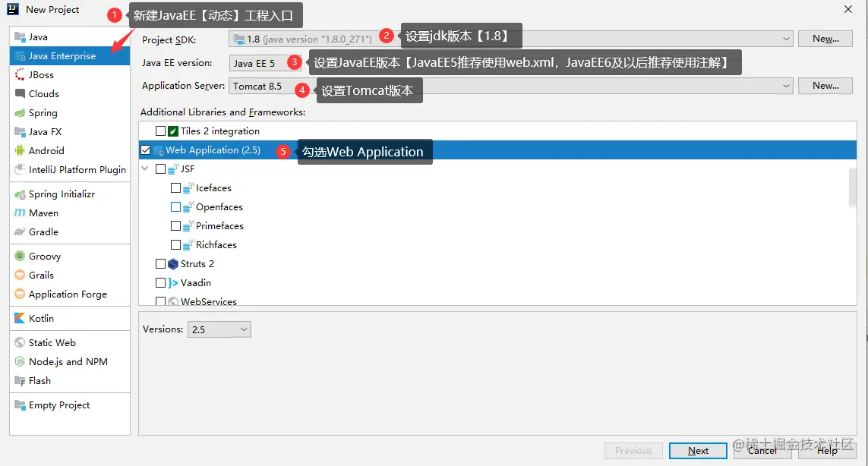
Task: Select the Kotlin project type
Action: [70, 318]
